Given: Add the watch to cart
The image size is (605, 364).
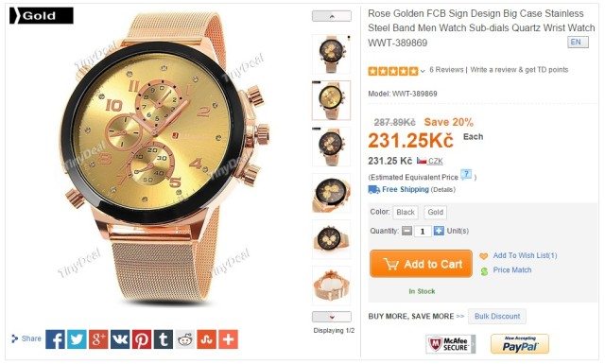Looking at the screenshot, I should click(x=421, y=264).
